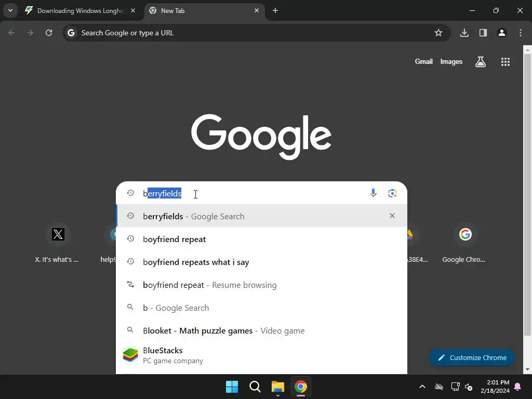The image size is (532, 399).
Task: Open the Downloads icon in toolbar
Action: click(x=464, y=33)
